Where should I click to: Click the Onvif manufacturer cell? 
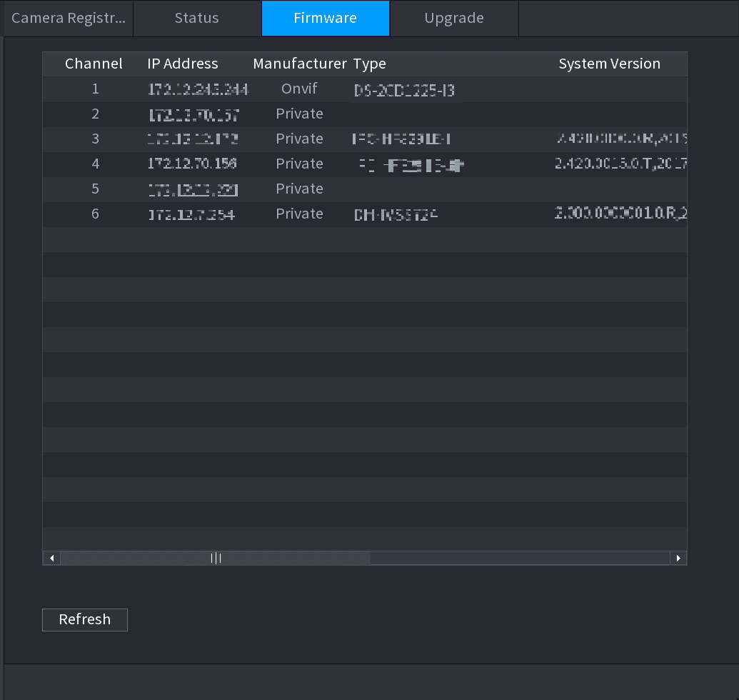299,89
